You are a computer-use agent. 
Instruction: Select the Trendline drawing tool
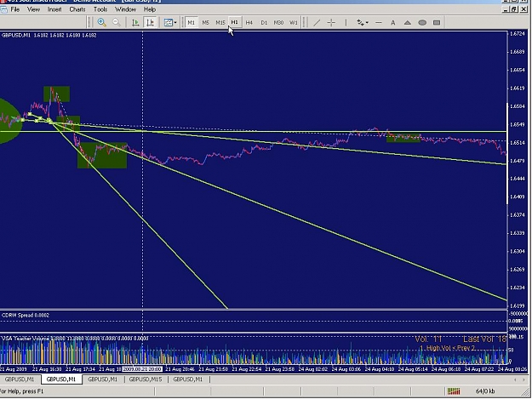pos(317,23)
